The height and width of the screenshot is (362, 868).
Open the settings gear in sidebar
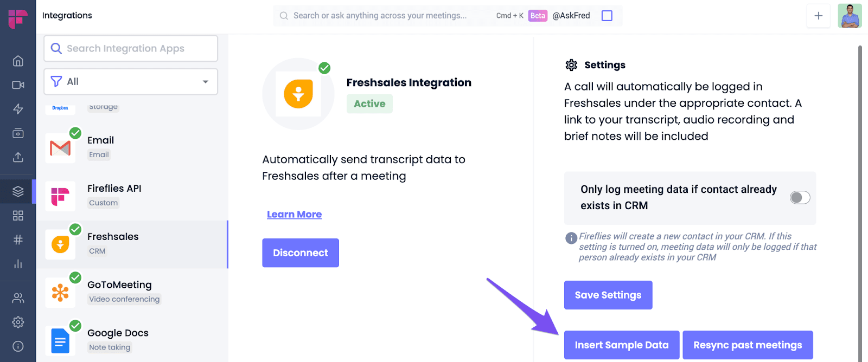click(x=18, y=322)
